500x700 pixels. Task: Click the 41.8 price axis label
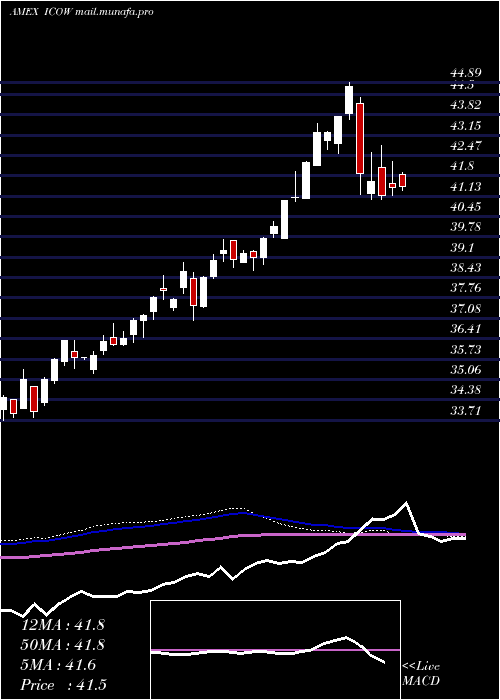462,166
